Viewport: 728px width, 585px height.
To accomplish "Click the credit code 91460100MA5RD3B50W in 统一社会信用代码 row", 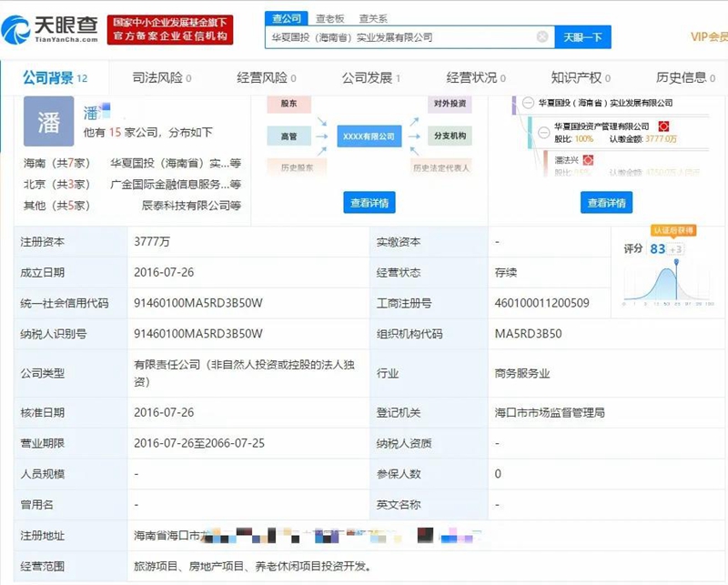I will tap(198, 303).
